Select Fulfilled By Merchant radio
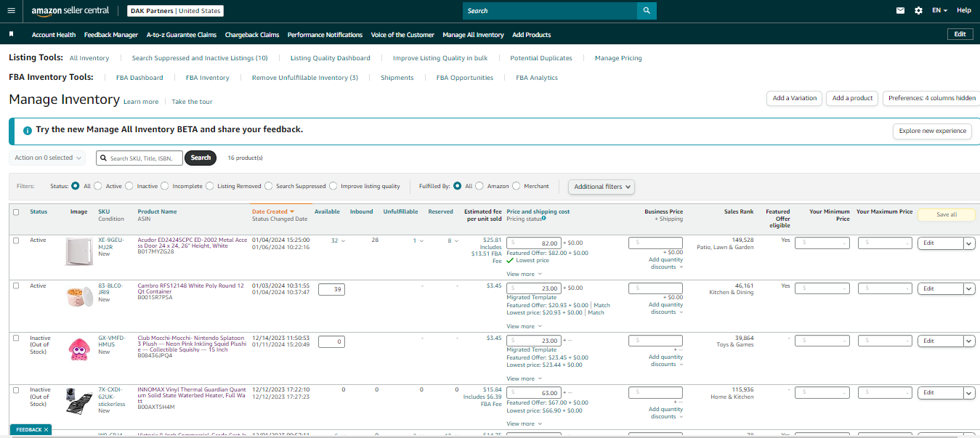This screenshot has height=438, width=980. pyautogui.click(x=517, y=186)
